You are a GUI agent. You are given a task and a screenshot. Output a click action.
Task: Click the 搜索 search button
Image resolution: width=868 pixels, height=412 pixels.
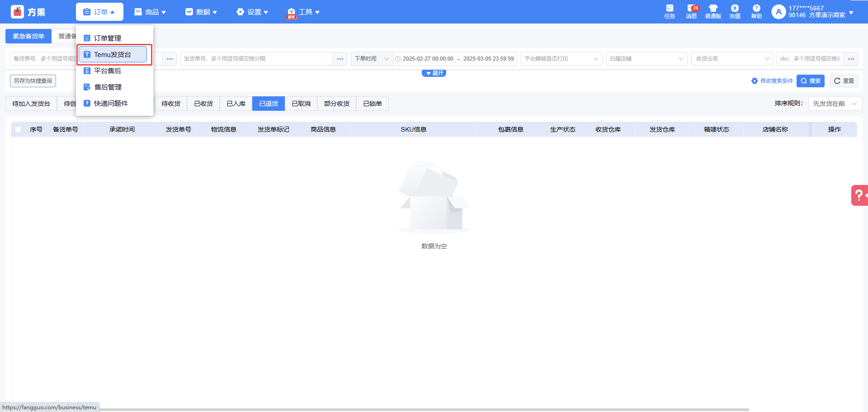(810, 81)
